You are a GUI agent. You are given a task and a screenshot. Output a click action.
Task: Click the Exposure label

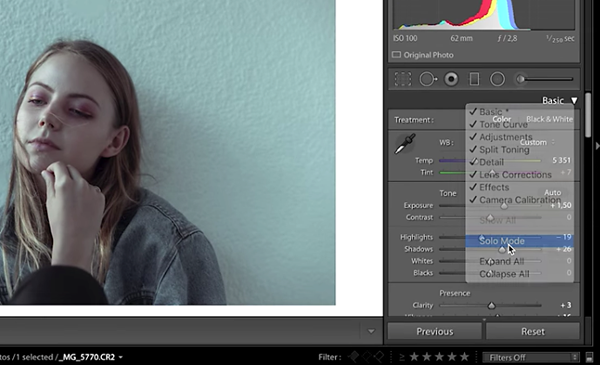[x=418, y=205]
